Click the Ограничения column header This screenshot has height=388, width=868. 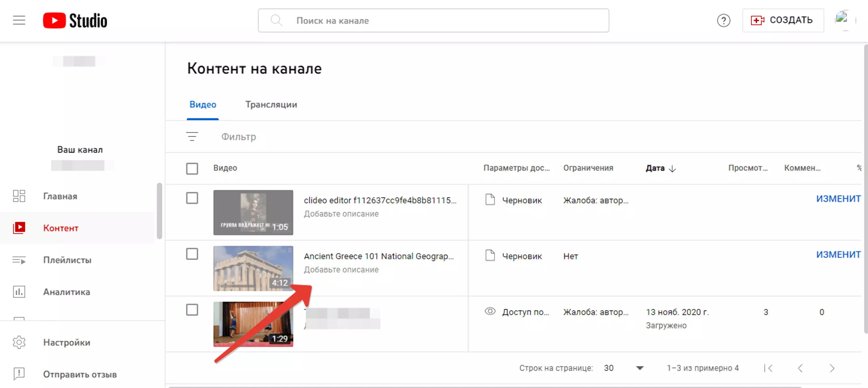click(x=588, y=168)
